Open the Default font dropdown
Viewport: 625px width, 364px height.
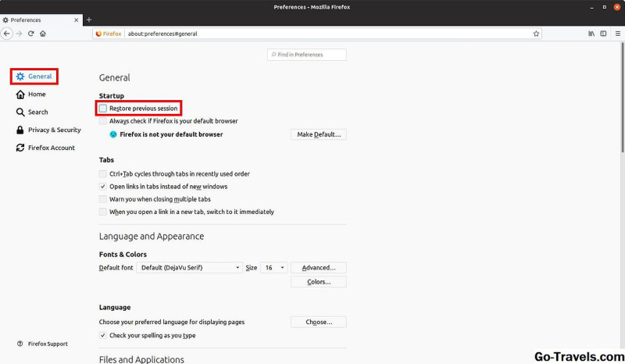coord(189,267)
